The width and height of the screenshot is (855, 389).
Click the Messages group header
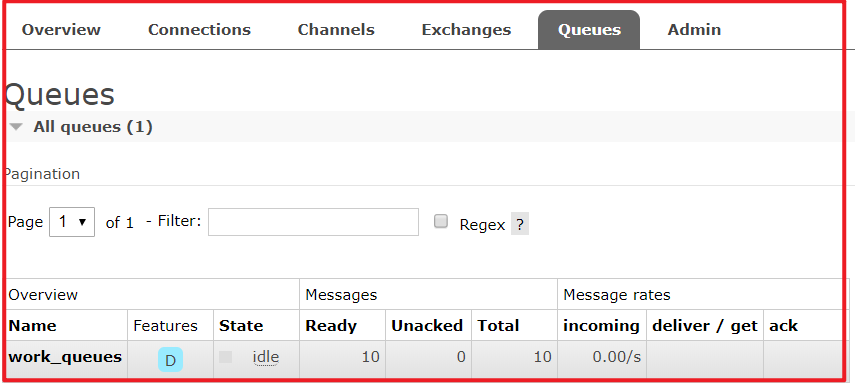pos(341,295)
